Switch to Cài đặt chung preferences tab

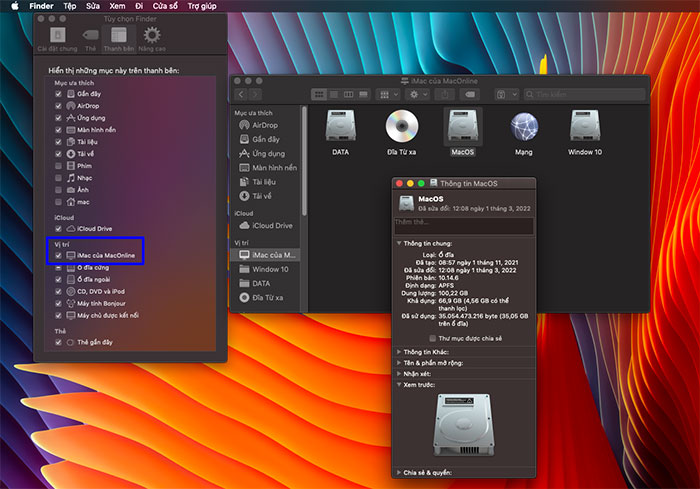[58, 39]
